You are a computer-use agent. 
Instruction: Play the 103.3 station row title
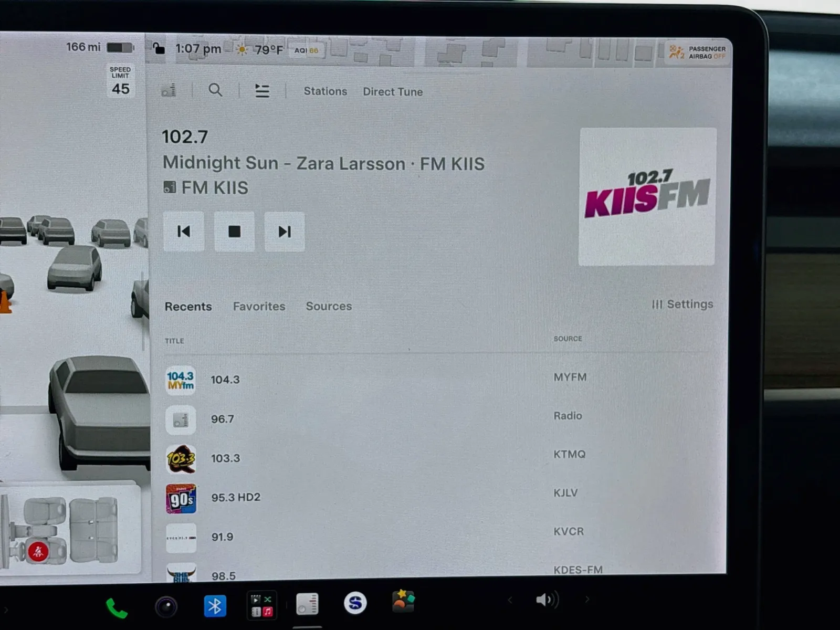226,458
